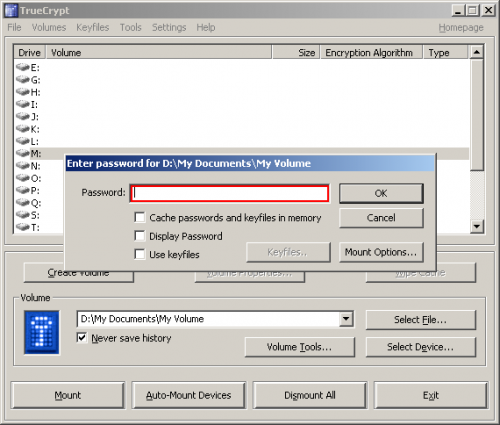Screen dimensions: 500x425
Task: Click the Select File... button
Action: pyautogui.click(x=421, y=320)
